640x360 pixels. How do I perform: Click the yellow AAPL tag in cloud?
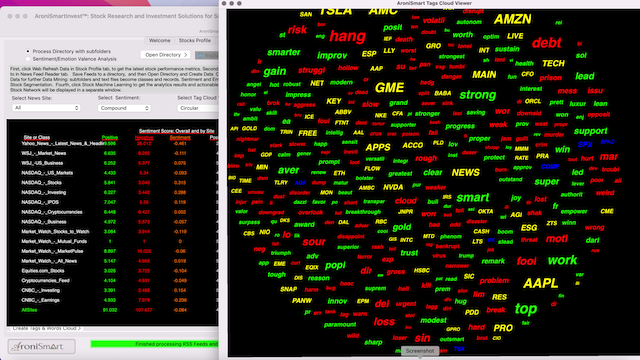[x=540, y=283]
